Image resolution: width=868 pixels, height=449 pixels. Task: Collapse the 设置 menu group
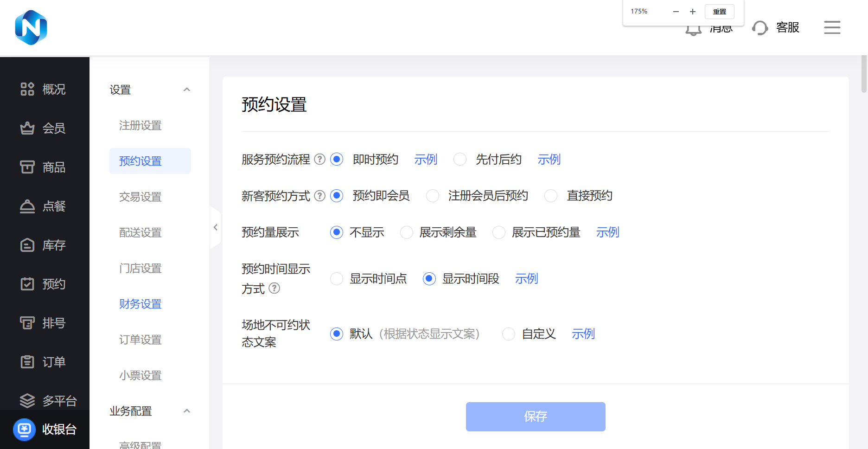point(187,90)
